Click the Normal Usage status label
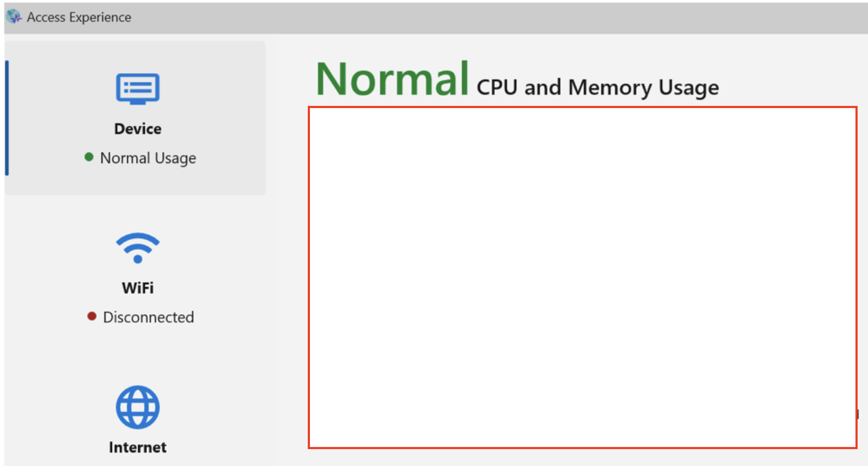Viewport: 868px width, 466px height. coord(148,157)
